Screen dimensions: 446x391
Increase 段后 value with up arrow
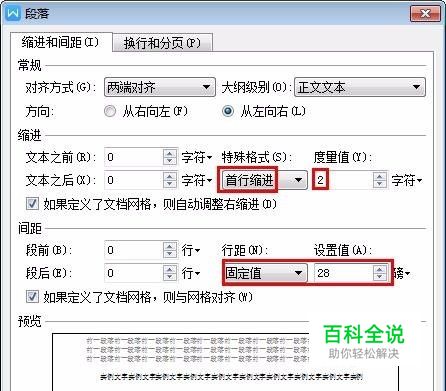[170, 269]
